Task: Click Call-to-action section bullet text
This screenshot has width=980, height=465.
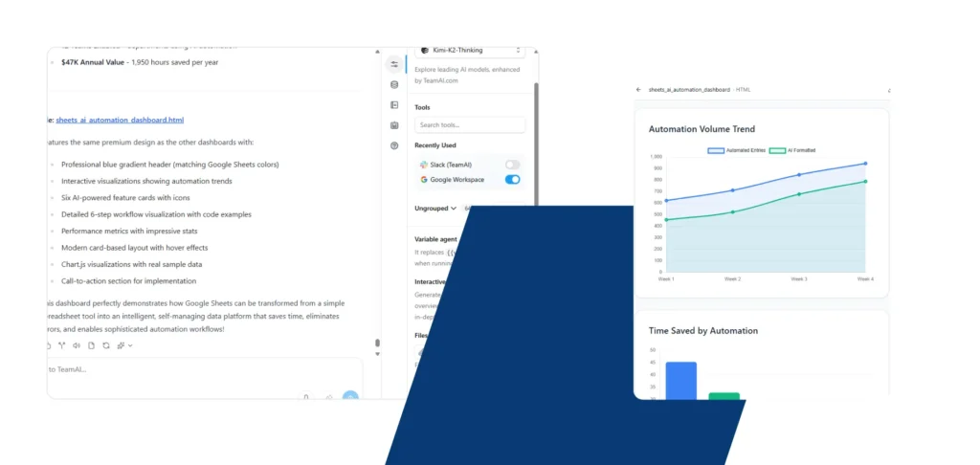Action: tap(129, 281)
